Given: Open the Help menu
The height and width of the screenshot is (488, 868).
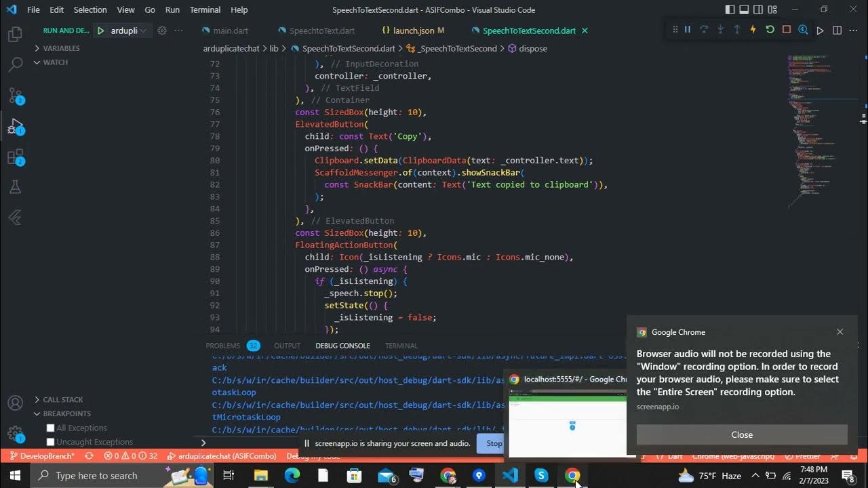Looking at the screenshot, I should pyautogui.click(x=239, y=9).
